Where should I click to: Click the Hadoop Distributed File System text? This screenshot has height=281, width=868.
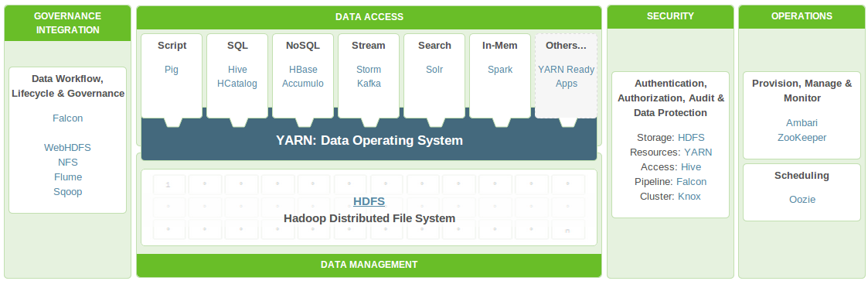369,218
